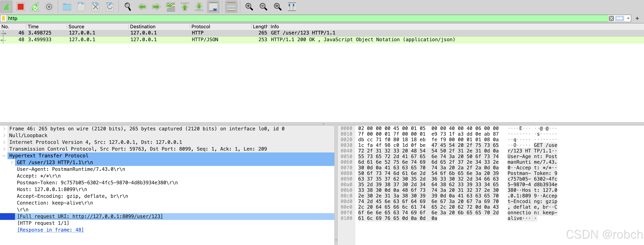644x245 pixels.
Task: Start capture with the shark fin icon
Action: click(x=7, y=7)
